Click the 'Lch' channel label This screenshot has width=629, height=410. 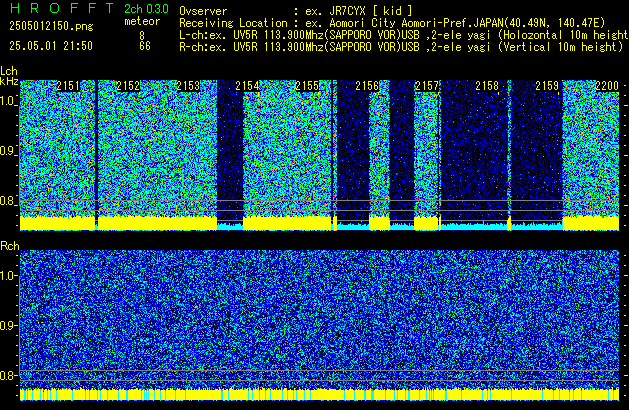9,71
